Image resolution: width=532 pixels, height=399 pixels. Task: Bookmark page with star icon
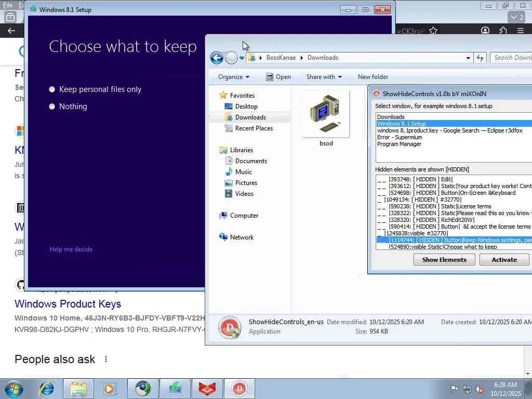433,31
